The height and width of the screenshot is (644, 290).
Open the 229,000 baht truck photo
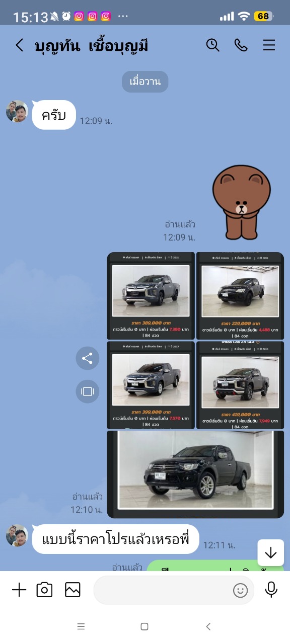point(240,296)
